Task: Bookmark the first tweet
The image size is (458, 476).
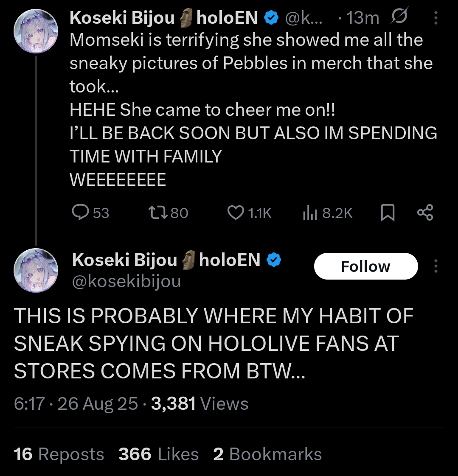Action: pyautogui.click(x=388, y=213)
